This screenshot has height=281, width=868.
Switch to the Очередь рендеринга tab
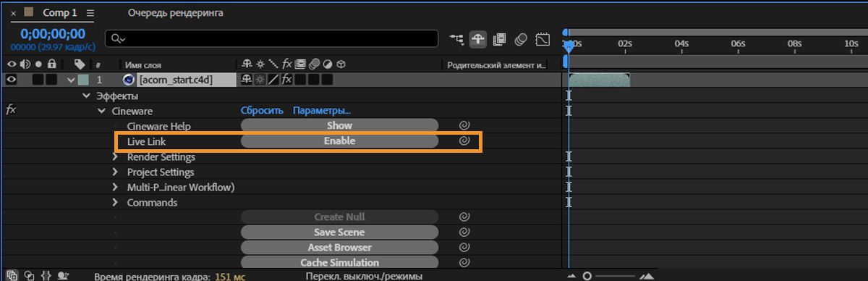coord(176,13)
